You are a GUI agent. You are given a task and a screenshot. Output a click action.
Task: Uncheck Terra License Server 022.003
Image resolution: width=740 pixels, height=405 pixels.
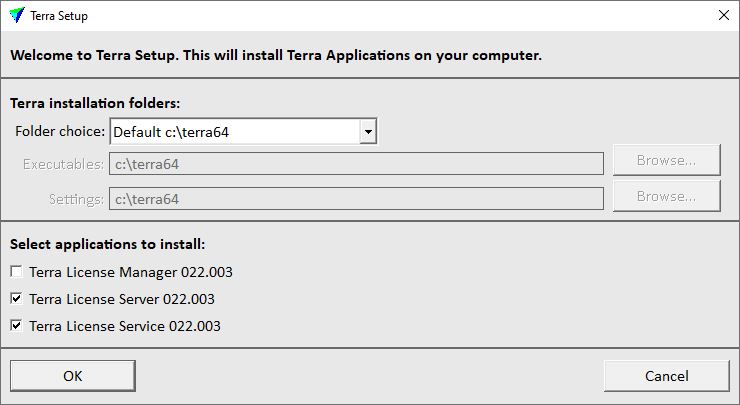(x=17, y=298)
